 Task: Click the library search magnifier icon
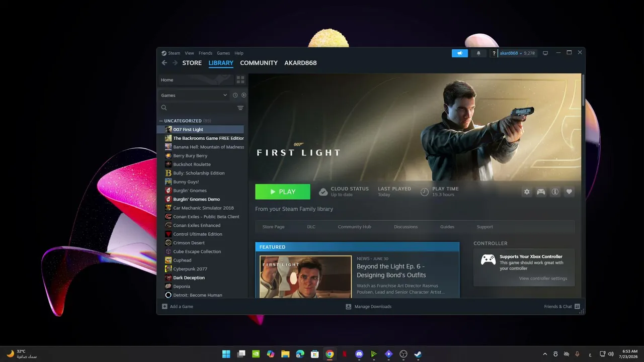click(x=164, y=108)
